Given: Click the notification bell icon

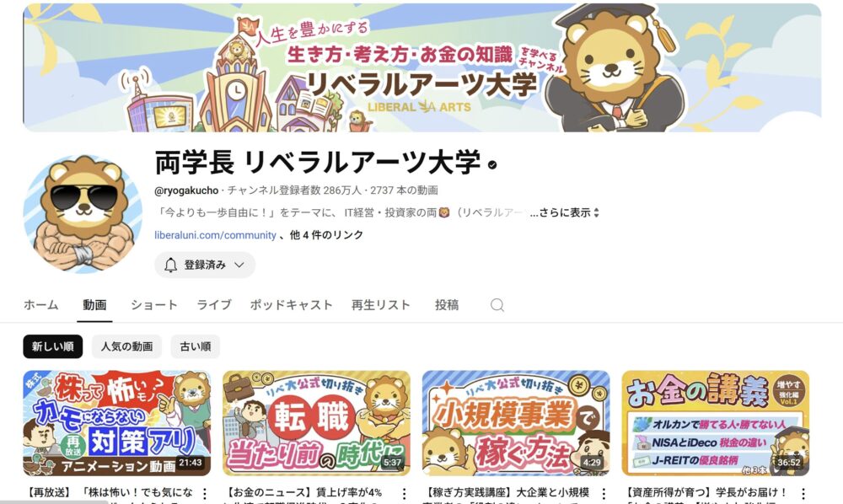Looking at the screenshot, I should [170, 265].
